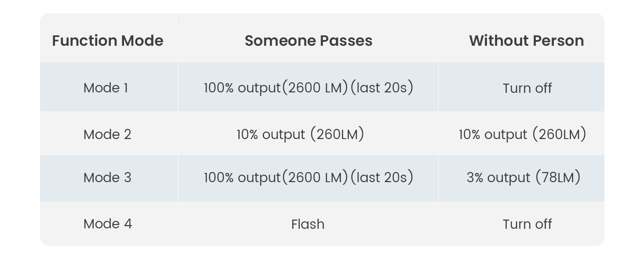Click (2600 LM) value in Mode 3 row

tap(315, 177)
